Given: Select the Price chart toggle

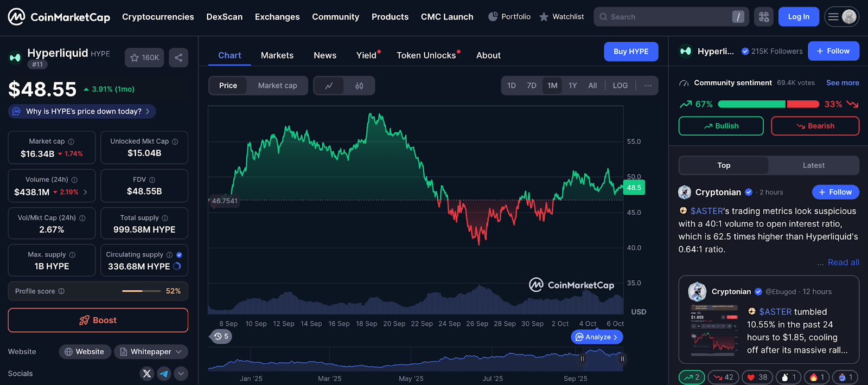Looking at the screenshot, I should (x=228, y=86).
